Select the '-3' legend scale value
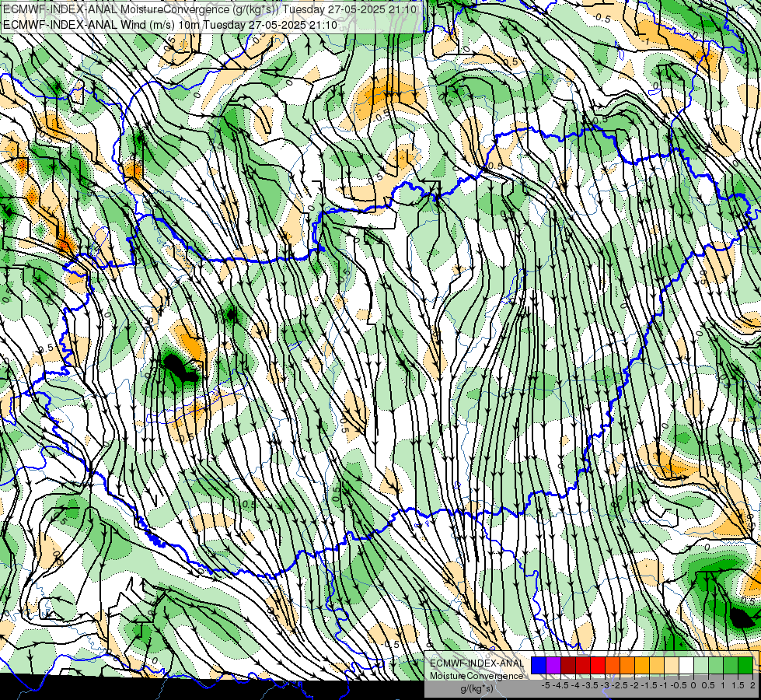This screenshot has height=700, width=761. [606, 685]
